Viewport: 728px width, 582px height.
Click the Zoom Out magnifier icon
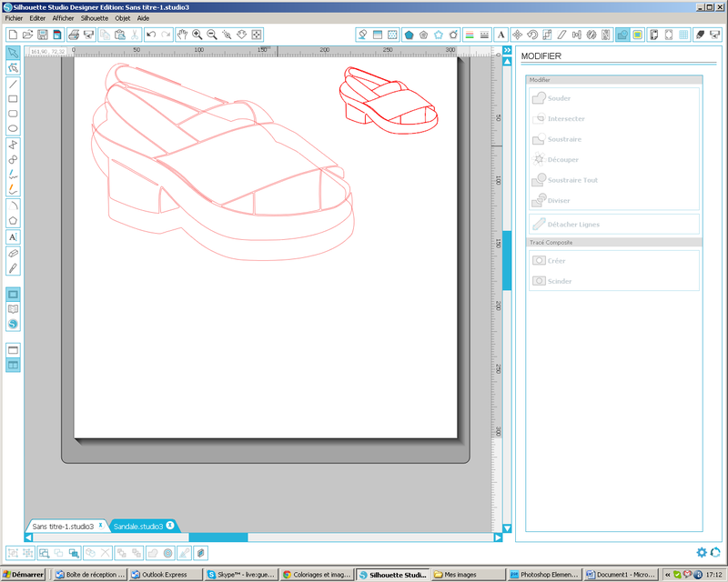(x=212, y=35)
